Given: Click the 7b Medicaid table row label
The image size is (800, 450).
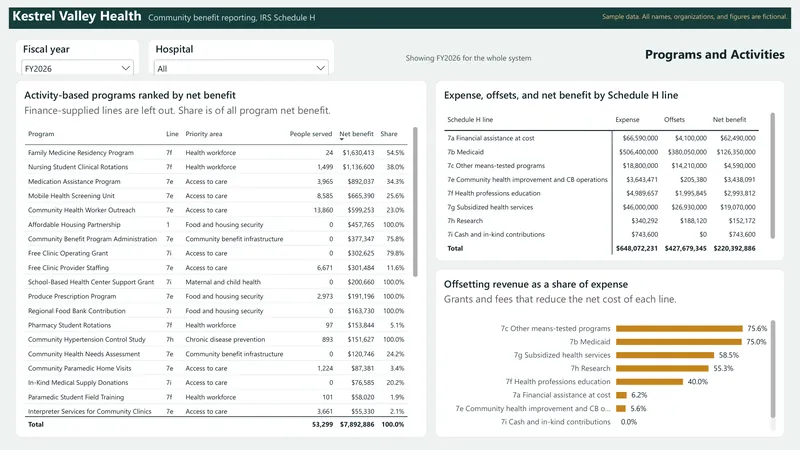Looking at the screenshot, I should coord(465,152).
